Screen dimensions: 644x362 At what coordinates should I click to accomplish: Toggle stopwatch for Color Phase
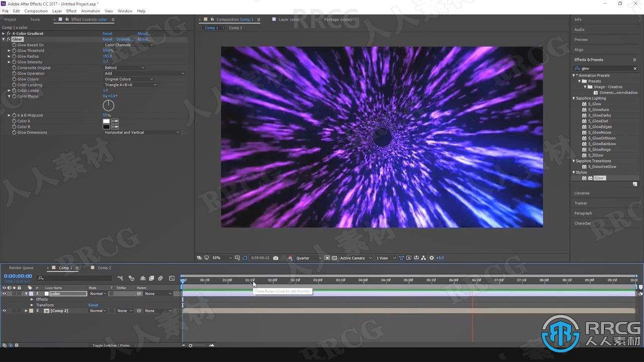click(x=14, y=96)
